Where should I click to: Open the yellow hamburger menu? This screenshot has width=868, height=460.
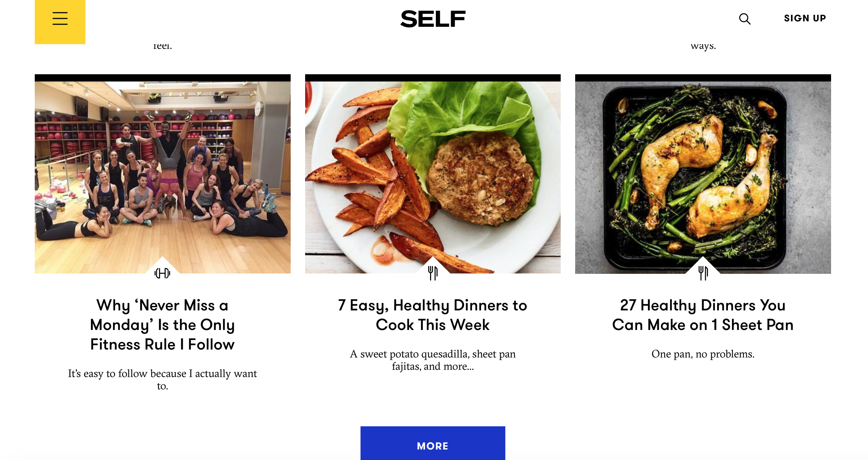pos(60,19)
